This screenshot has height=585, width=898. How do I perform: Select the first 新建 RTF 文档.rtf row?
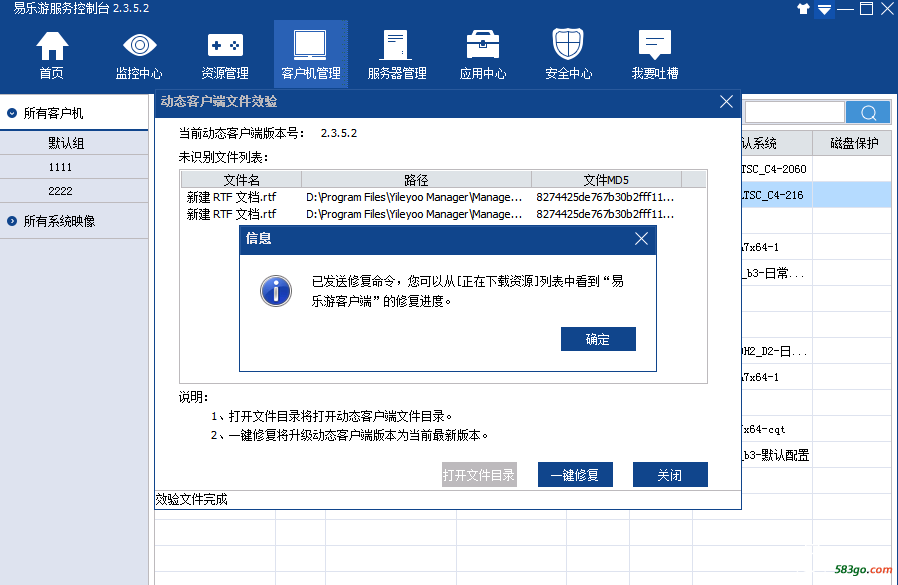[443, 197]
